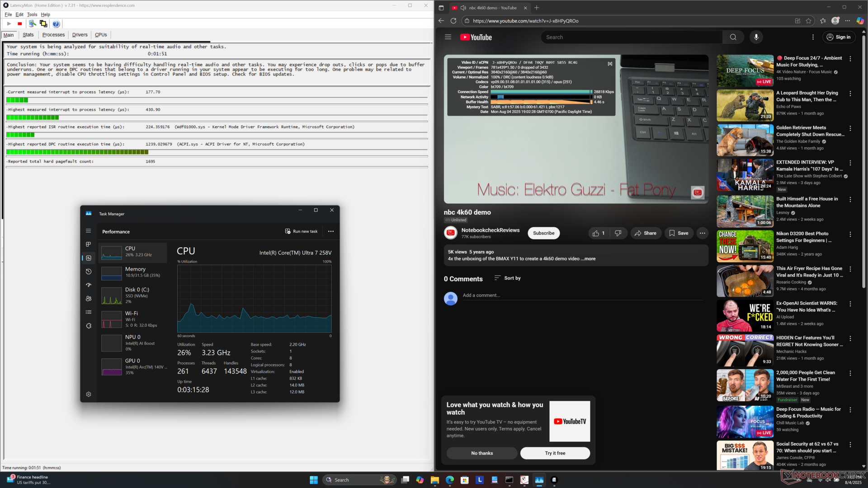The image size is (868, 488).
Task: Open Windows Start menu on taskbar
Action: [314, 480]
